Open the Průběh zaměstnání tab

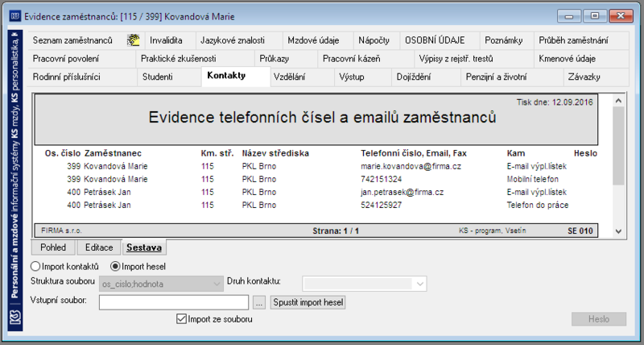pyautogui.click(x=581, y=40)
